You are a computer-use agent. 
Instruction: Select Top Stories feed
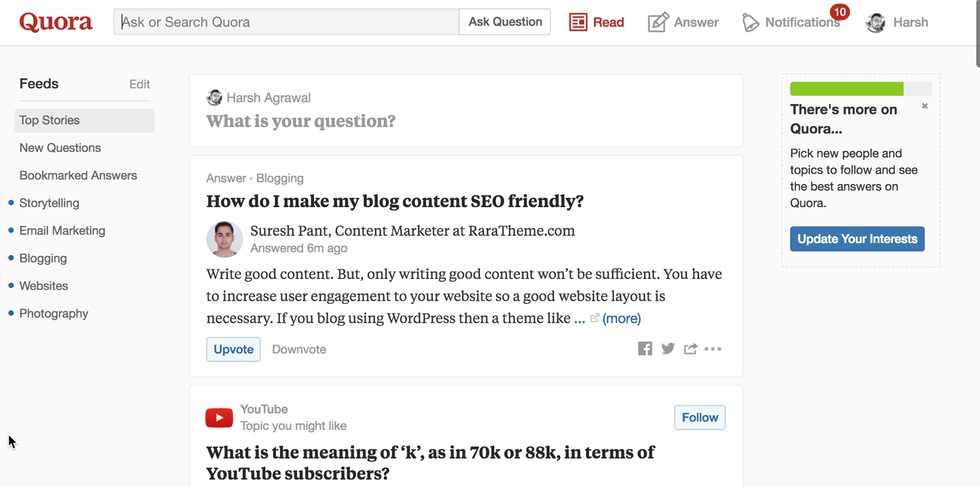[84, 120]
